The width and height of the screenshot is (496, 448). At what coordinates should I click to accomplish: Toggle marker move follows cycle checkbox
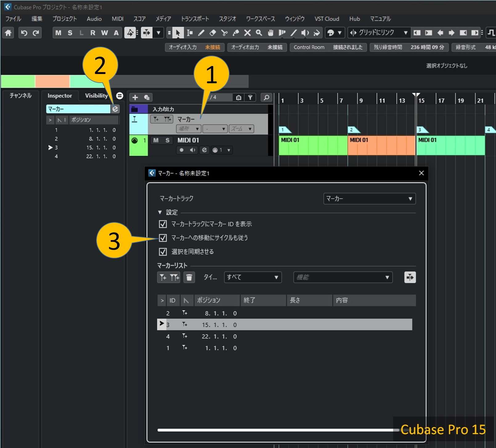tap(163, 238)
